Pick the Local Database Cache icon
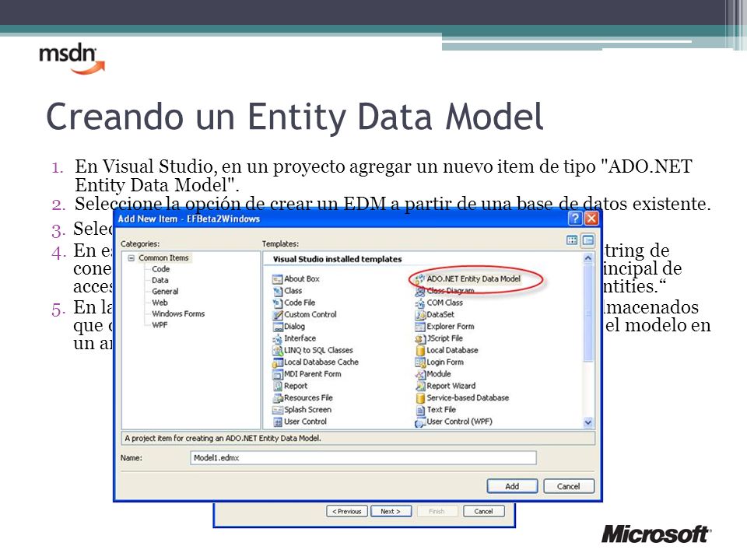This screenshot has height=560, width=747. 277,362
